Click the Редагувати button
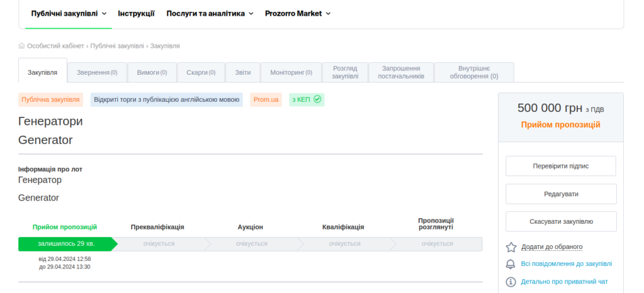This screenshot has height=293, width=644. (561, 194)
